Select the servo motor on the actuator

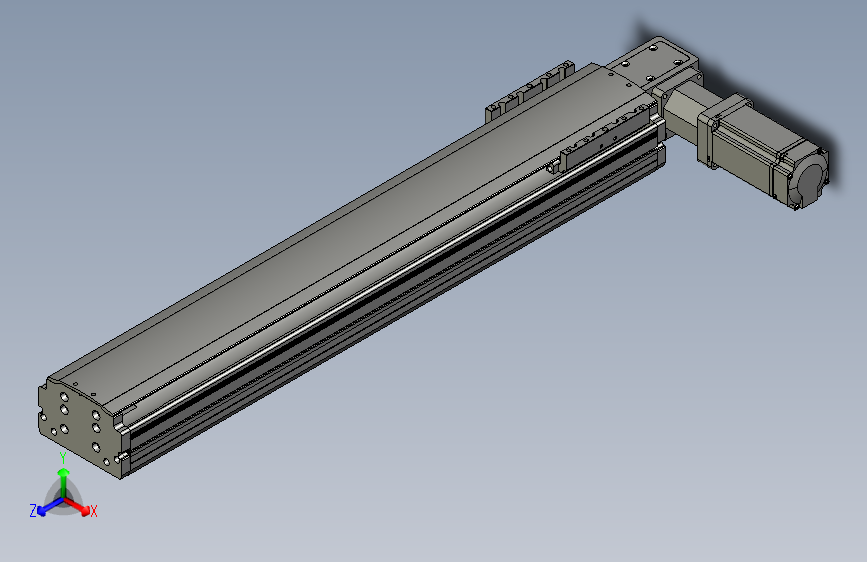click(763, 150)
